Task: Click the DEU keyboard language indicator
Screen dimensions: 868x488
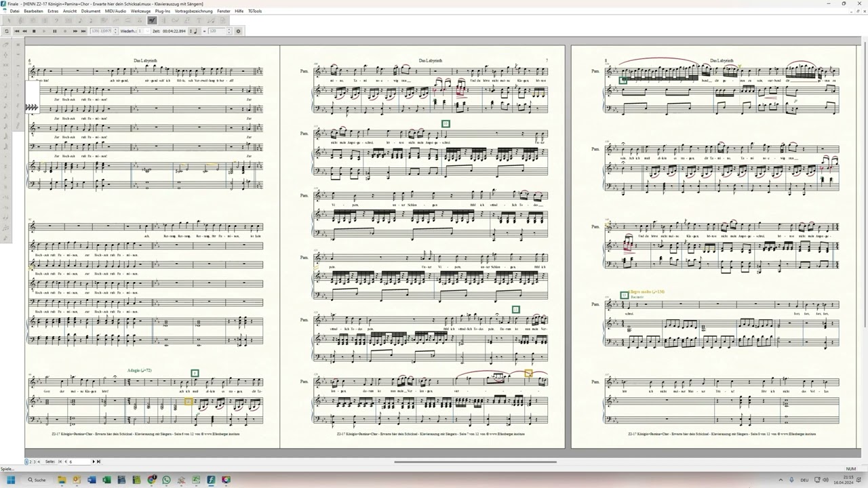Action: click(x=805, y=480)
